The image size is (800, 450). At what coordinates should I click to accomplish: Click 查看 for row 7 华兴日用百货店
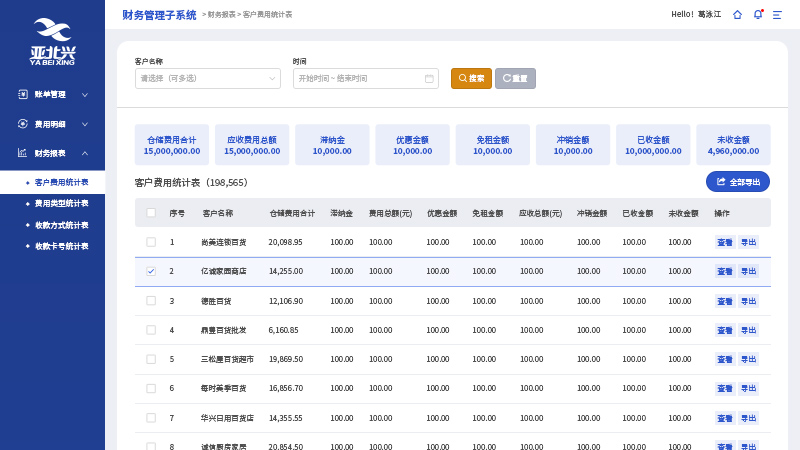[x=724, y=418]
